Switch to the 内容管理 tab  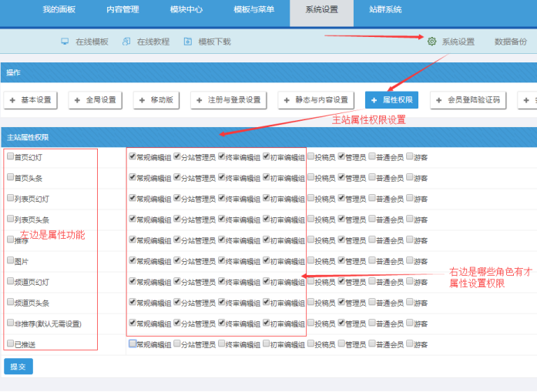(x=123, y=10)
